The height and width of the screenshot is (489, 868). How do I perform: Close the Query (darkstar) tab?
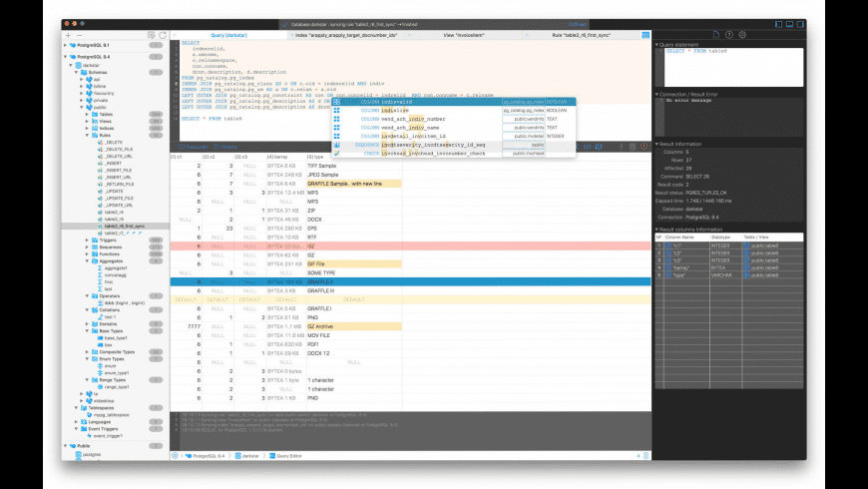[x=175, y=35]
